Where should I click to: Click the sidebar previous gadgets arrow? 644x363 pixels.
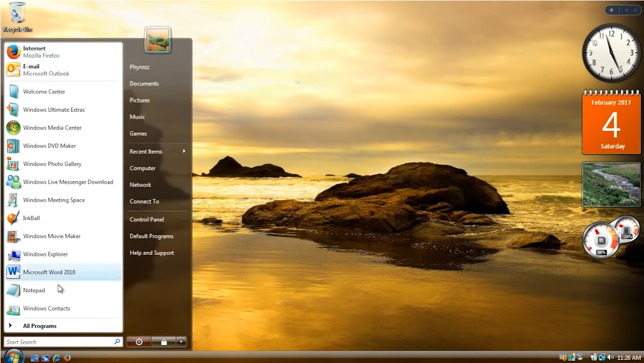(x=625, y=10)
